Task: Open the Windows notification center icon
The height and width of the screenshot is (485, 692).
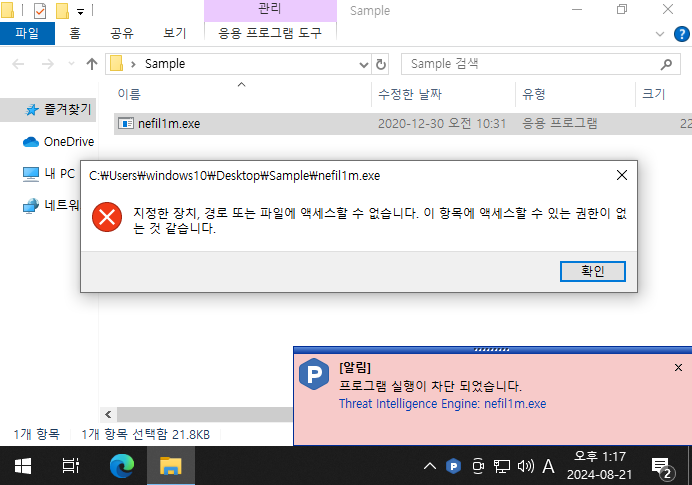Action: (x=661, y=465)
